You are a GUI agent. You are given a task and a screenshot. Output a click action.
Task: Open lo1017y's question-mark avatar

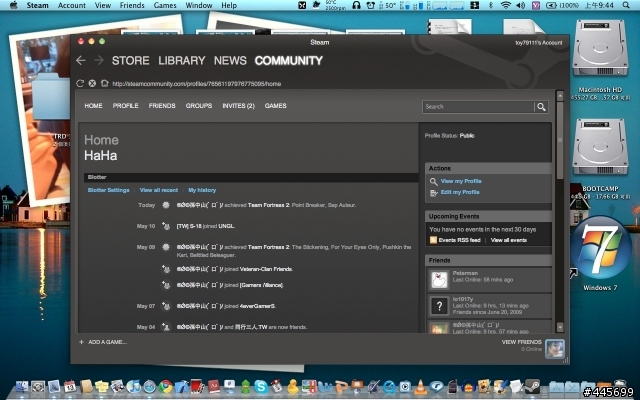click(x=439, y=306)
